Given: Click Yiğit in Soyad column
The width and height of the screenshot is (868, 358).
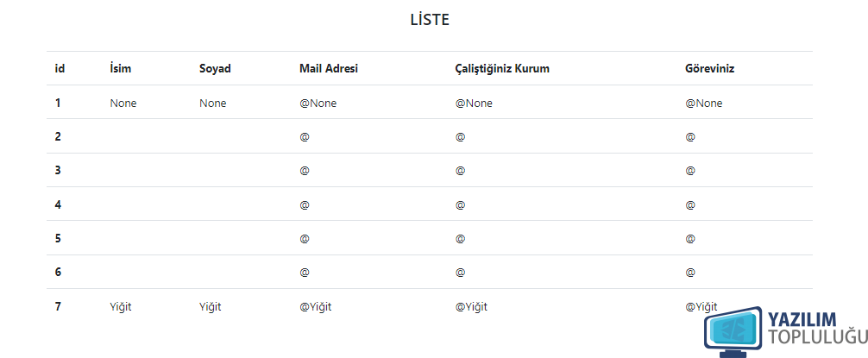Looking at the screenshot, I should coord(211,306).
